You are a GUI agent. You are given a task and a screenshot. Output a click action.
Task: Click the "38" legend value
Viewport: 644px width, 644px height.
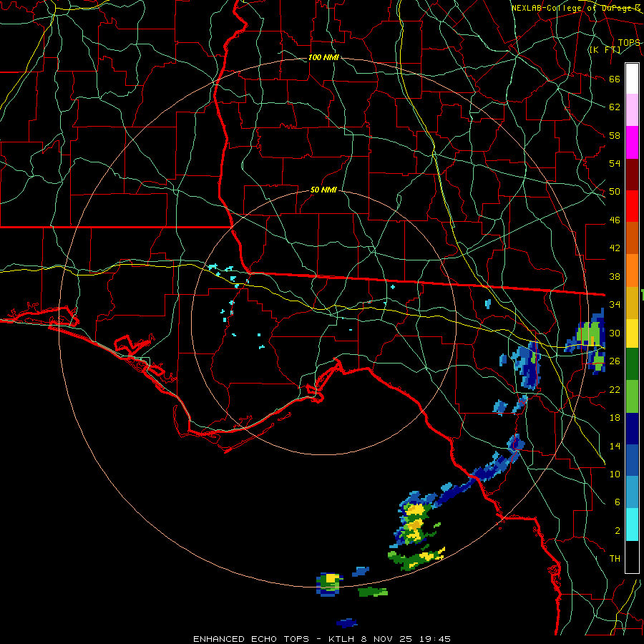pos(615,277)
